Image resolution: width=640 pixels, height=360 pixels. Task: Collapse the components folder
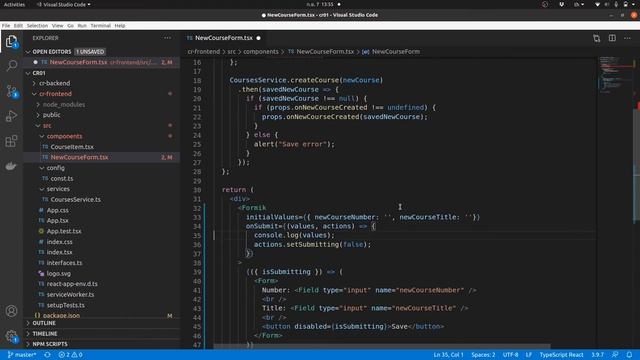[64, 136]
